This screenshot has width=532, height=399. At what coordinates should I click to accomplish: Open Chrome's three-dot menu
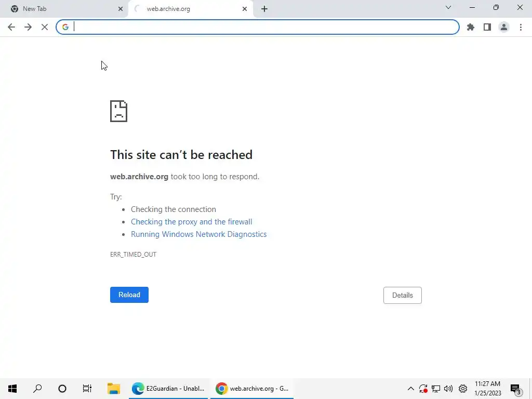[x=521, y=27]
